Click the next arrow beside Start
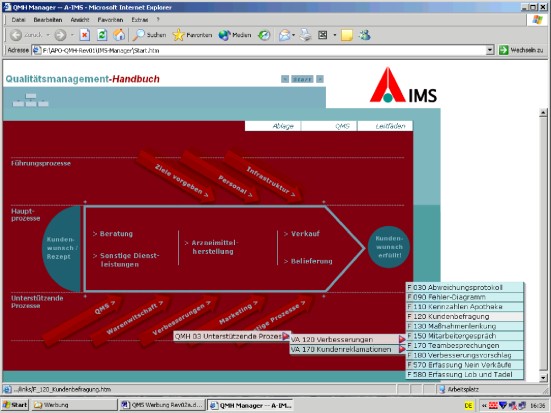The width and height of the screenshot is (551, 413). tap(319, 79)
